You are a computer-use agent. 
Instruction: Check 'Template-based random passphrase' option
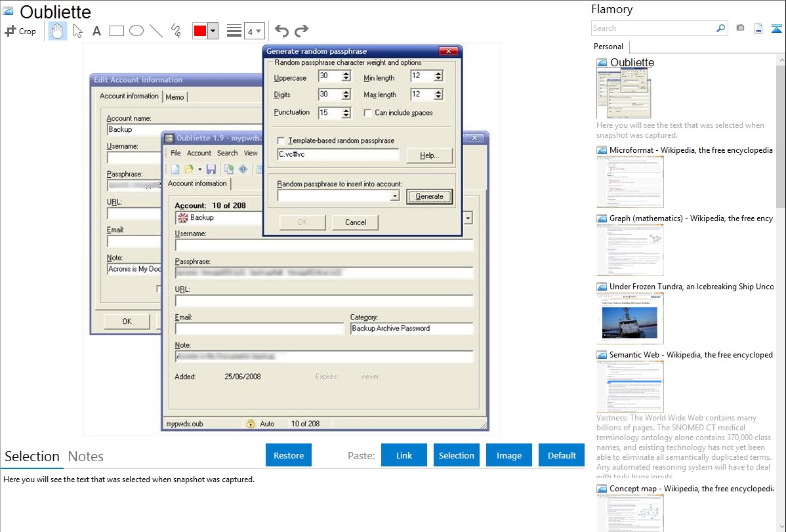click(x=281, y=141)
